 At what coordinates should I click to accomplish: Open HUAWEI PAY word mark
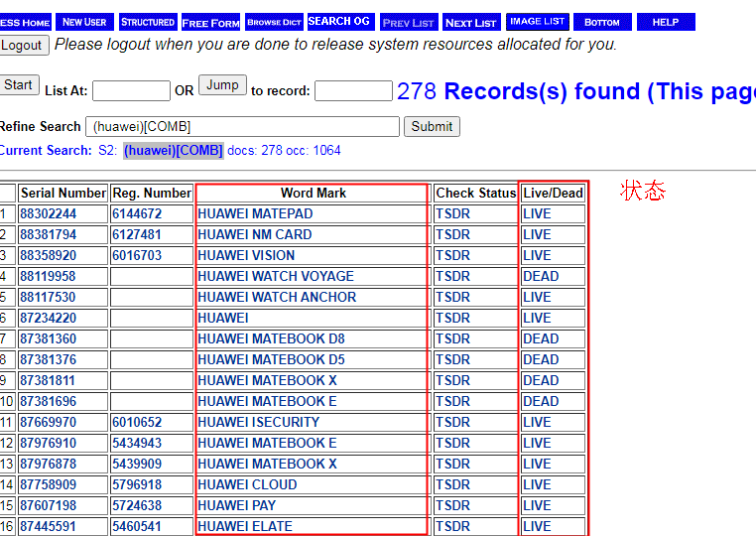[237, 505]
